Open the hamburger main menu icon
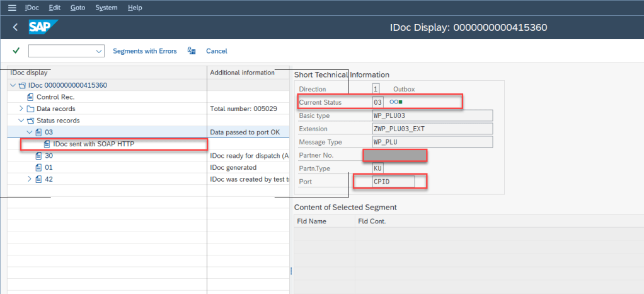Viewport: 644px width, 294px height. 11,8
